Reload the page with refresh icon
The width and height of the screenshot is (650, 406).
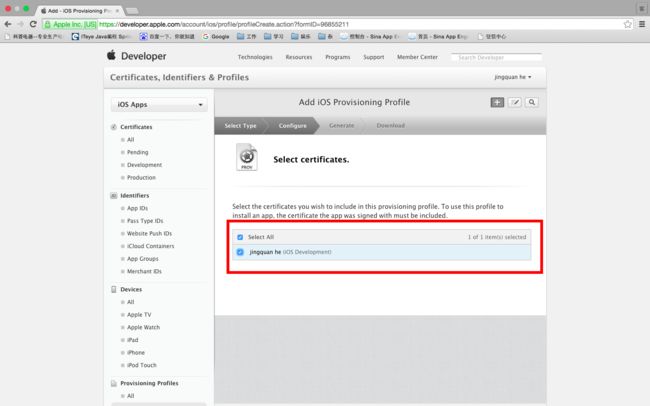click(x=33, y=24)
